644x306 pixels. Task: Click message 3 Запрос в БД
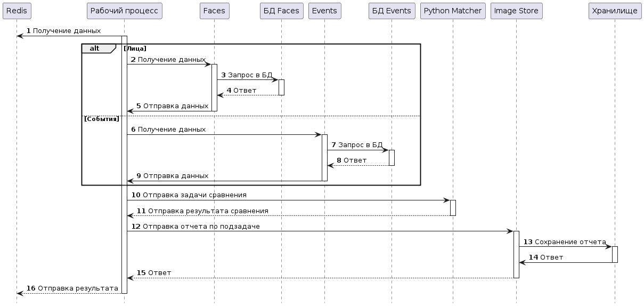pyautogui.click(x=247, y=75)
